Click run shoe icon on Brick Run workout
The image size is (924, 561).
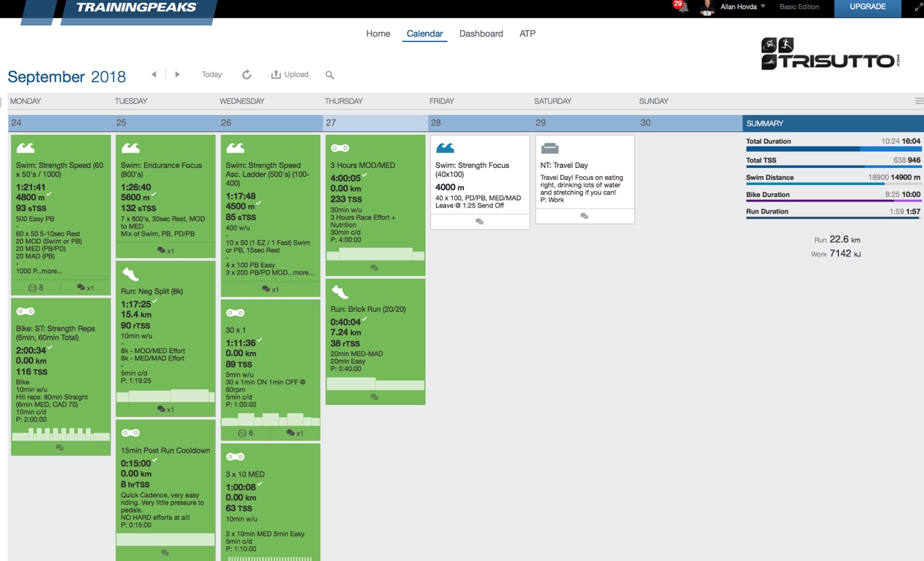(x=340, y=292)
